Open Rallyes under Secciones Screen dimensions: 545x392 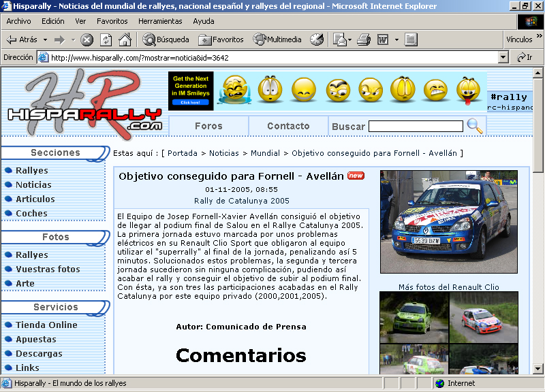pos(32,171)
